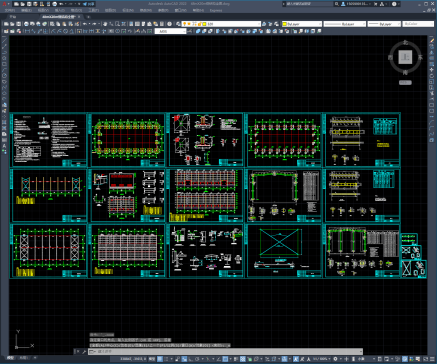Open the layer list dropdown
The image size is (437, 364).
pos(221,24)
